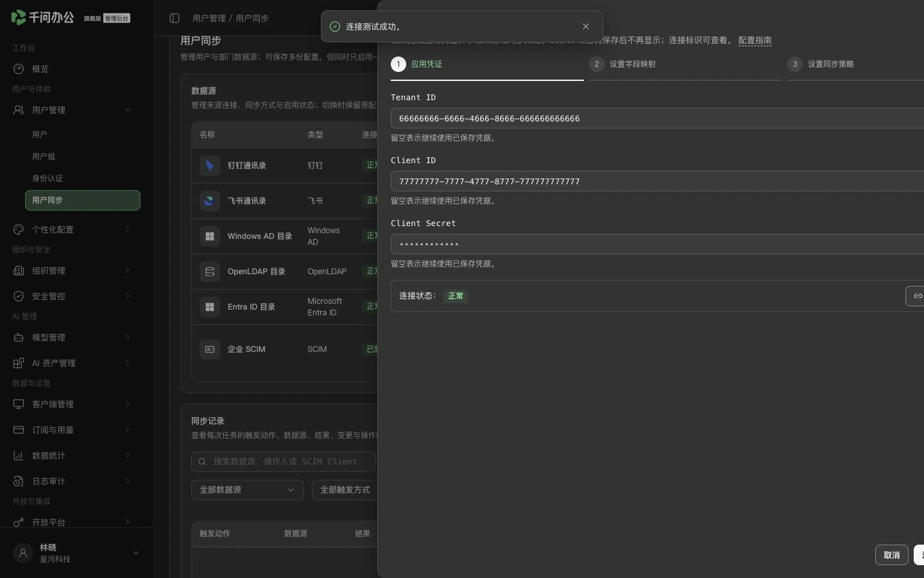
Task: Click the DingTalk icon in 钉钉通讯录 row
Action: tap(209, 166)
